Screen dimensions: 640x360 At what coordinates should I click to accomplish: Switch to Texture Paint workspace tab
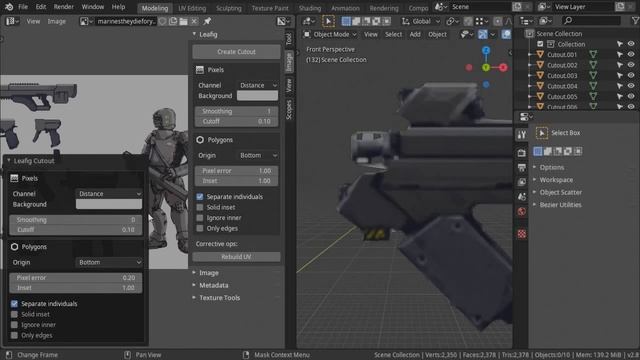[270, 8]
